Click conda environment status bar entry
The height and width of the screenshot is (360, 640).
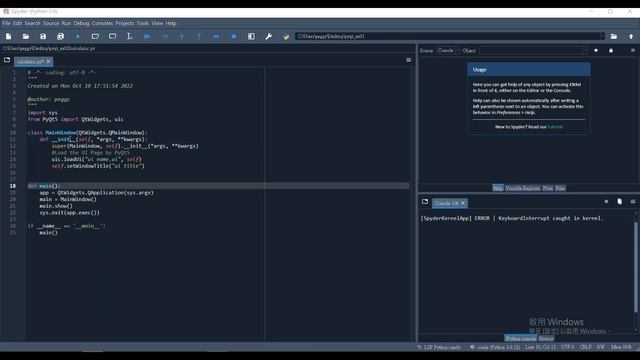coord(495,347)
